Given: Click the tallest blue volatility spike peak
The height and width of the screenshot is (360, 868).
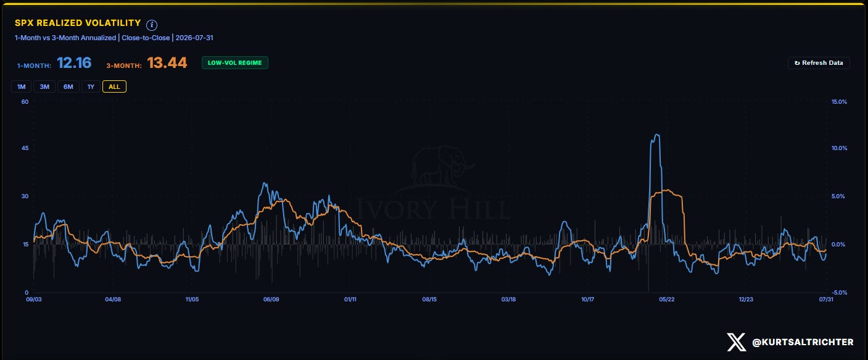Looking at the screenshot, I should click(657, 135).
